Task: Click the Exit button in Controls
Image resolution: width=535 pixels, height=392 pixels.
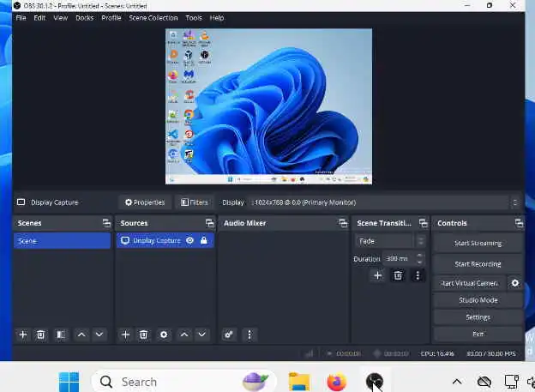Action: click(478, 334)
